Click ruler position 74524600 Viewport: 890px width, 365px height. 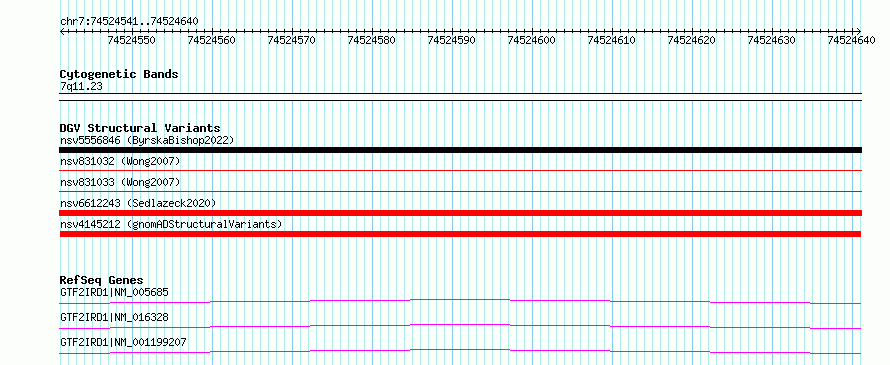[532, 40]
